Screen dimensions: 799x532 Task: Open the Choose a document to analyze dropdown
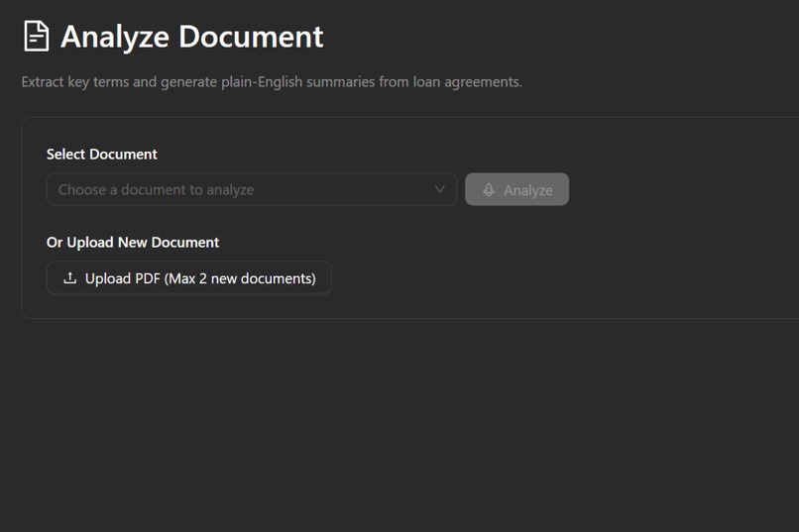[252, 189]
